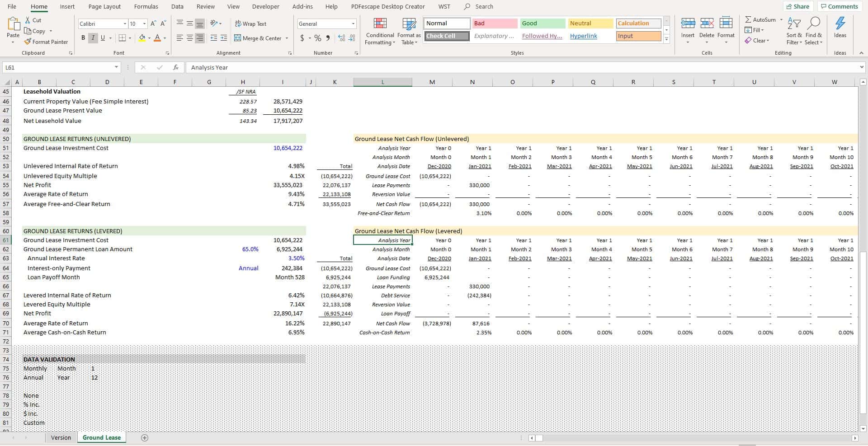Image resolution: width=868 pixels, height=446 pixels.
Task: Insert new cells via Cells group
Action: pos(688,29)
